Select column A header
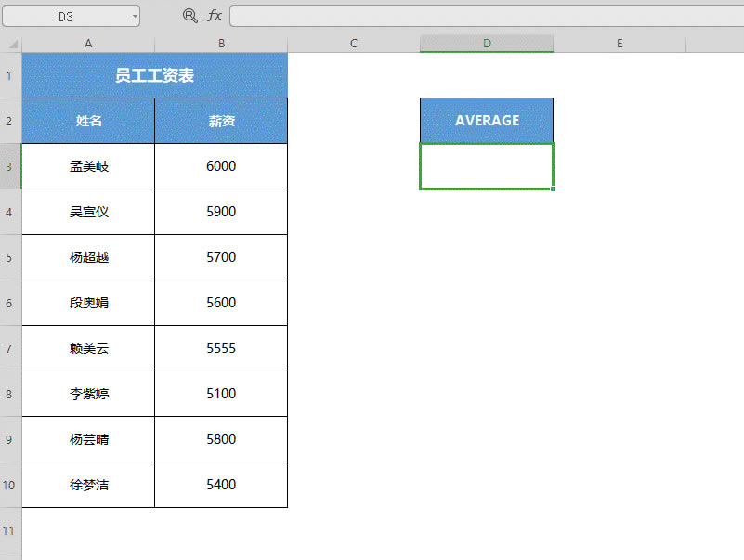 (88, 44)
